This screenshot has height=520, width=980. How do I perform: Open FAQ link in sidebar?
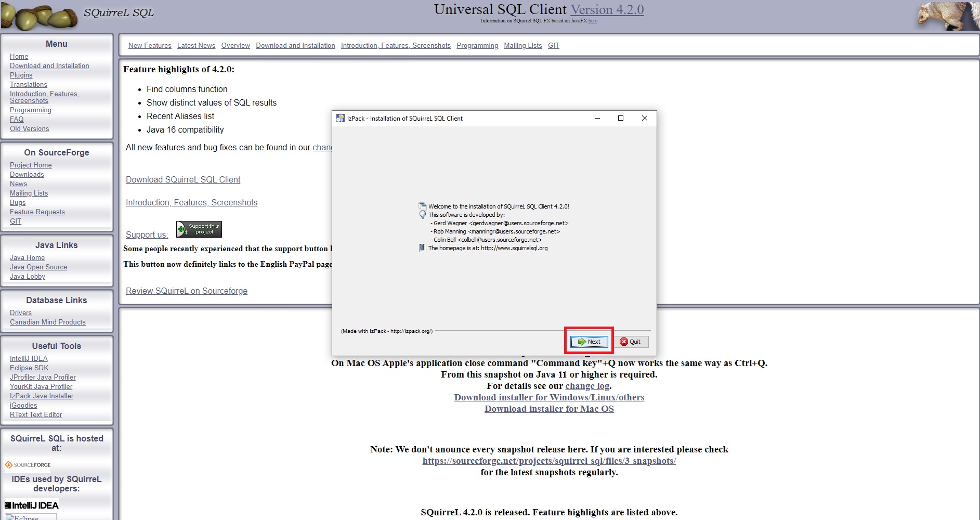(17, 120)
